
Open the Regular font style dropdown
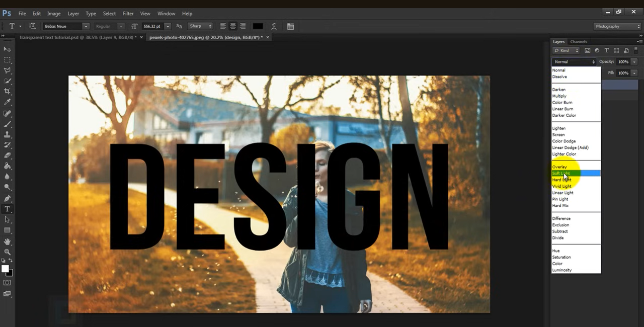pyautogui.click(x=121, y=26)
